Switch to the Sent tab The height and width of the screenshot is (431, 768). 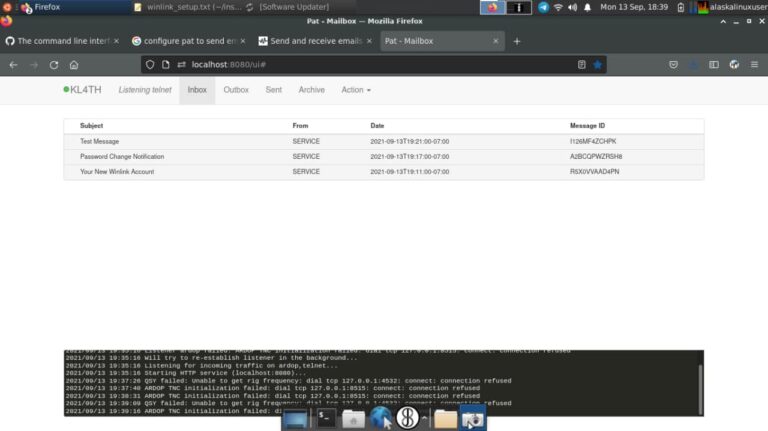(x=273, y=90)
